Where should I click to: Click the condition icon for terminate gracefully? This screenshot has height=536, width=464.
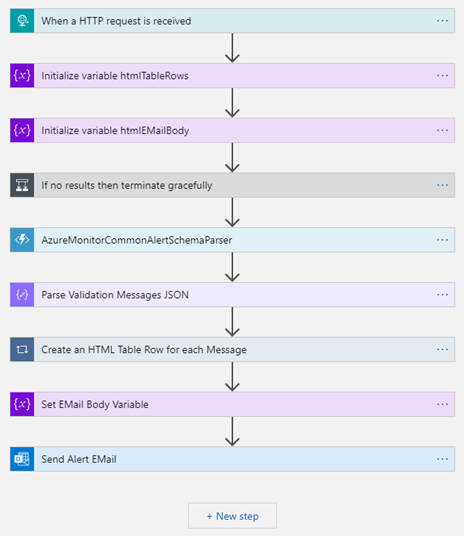tap(22, 185)
